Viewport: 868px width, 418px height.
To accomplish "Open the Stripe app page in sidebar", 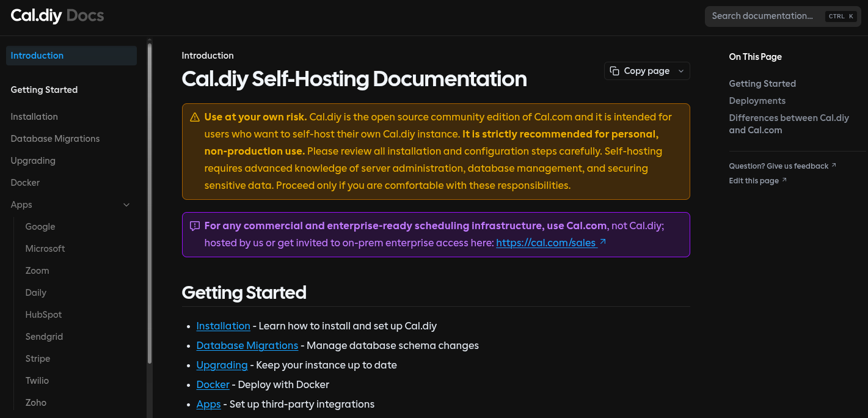I will click(38, 359).
